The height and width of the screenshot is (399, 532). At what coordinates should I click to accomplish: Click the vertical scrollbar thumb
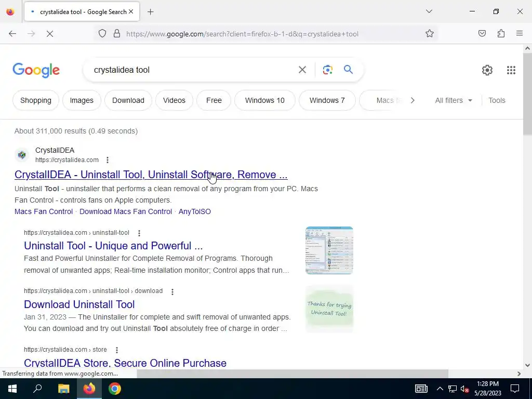527,94
